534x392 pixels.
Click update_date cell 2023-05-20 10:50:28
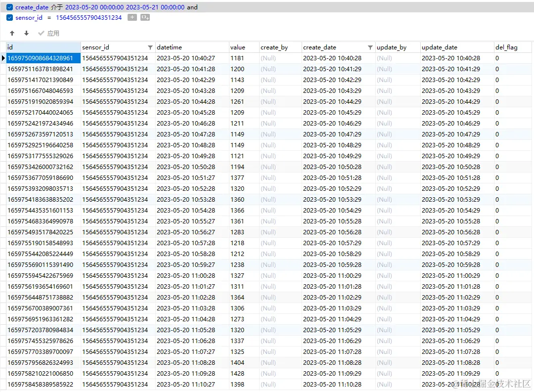click(457, 167)
